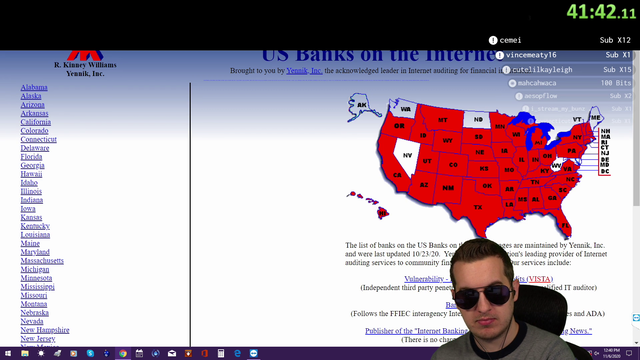Screen dimensions: 640x360
Task: Select Indiana in the state list
Action: tap(31, 200)
